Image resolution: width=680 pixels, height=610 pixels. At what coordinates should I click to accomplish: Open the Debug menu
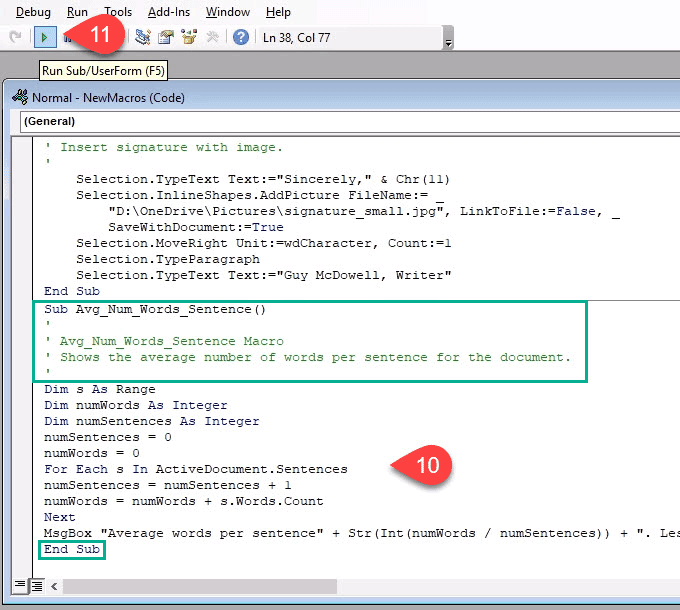pyautogui.click(x=33, y=12)
